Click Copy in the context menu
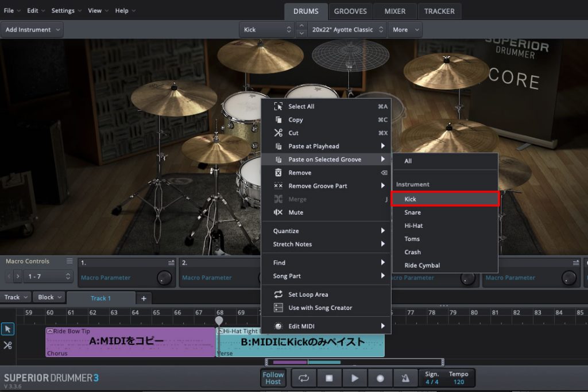The width and height of the screenshot is (588, 392). [296, 120]
